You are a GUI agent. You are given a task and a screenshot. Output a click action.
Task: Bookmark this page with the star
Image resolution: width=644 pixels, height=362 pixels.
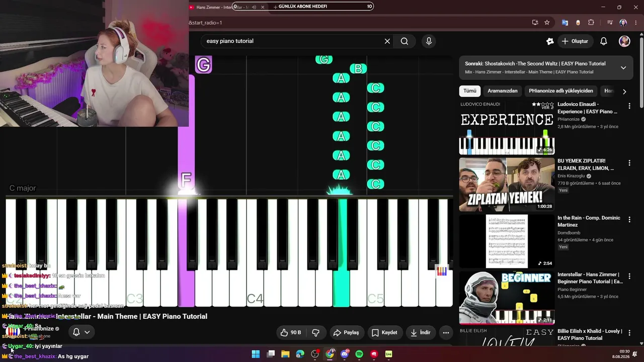[x=547, y=23]
